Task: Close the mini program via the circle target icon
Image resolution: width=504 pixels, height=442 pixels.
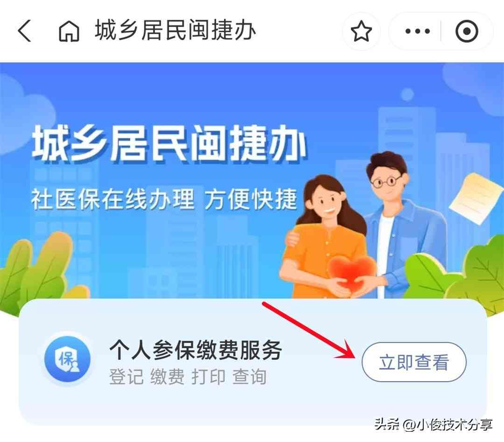Action: [x=467, y=31]
